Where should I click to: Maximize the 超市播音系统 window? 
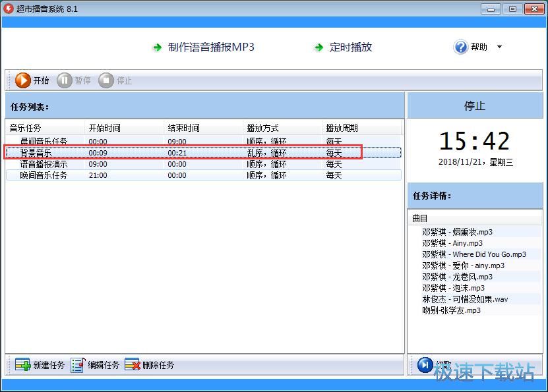point(512,9)
